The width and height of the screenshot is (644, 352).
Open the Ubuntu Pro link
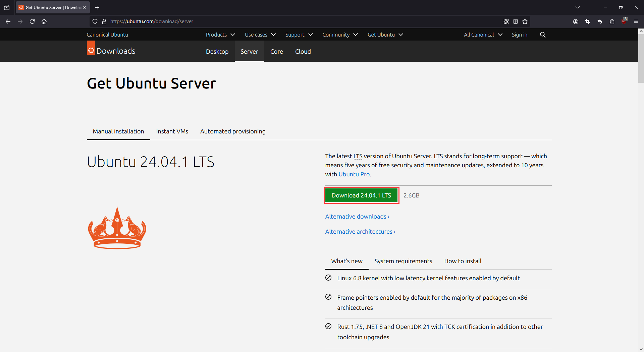(x=354, y=174)
